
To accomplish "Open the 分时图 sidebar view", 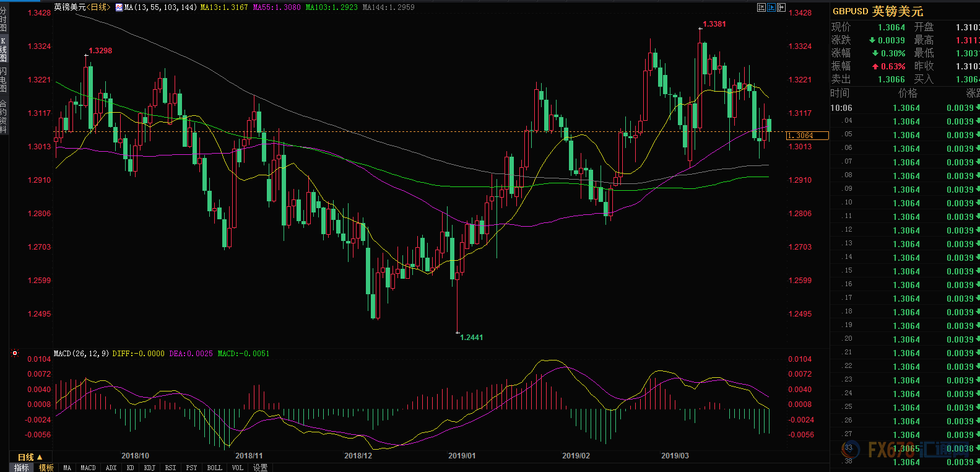I will (x=4, y=19).
